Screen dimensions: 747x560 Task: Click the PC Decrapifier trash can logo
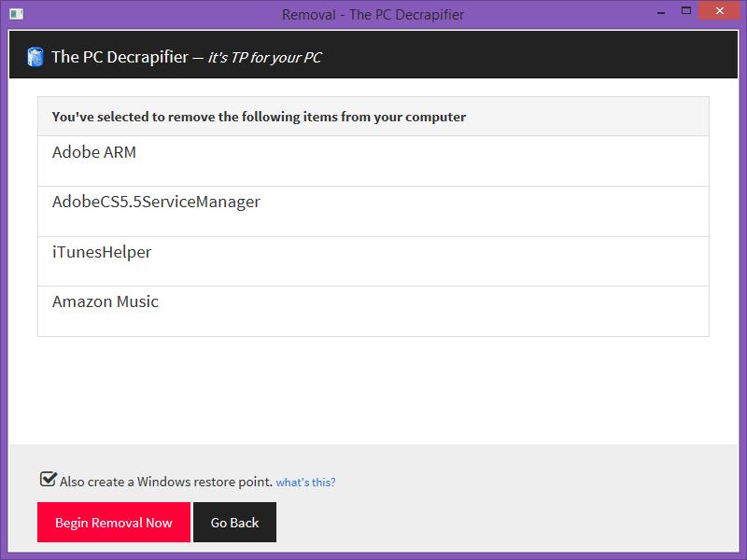[x=35, y=57]
